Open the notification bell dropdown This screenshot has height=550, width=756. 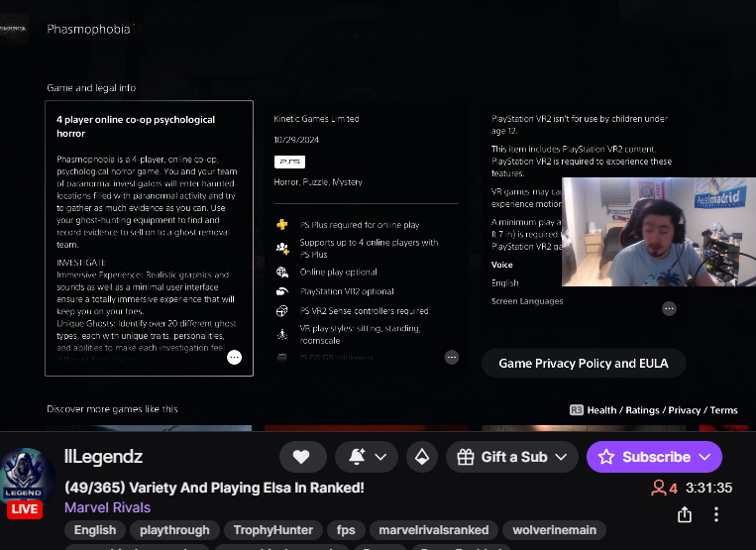[367, 457]
